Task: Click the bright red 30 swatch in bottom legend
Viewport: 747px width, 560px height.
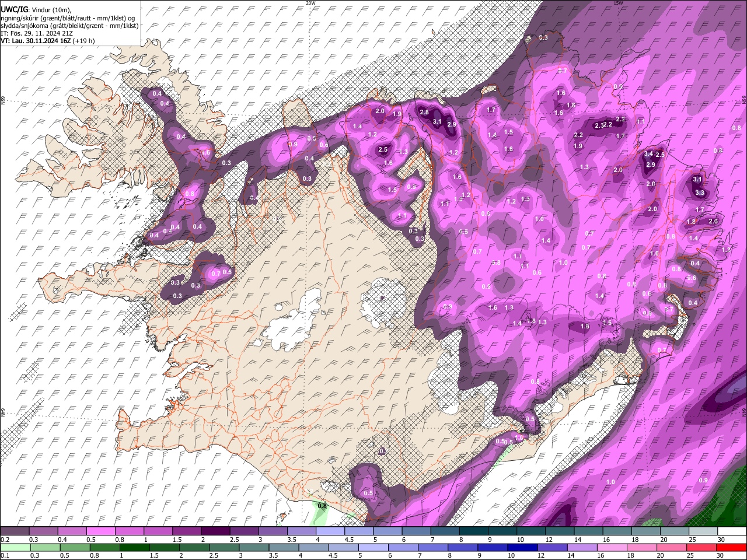Action: (x=731, y=547)
